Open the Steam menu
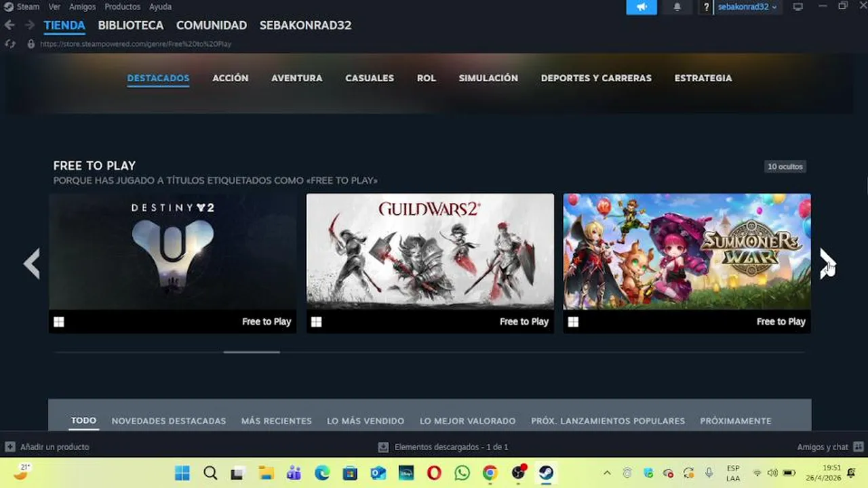This screenshot has width=868, height=488. 22,7
